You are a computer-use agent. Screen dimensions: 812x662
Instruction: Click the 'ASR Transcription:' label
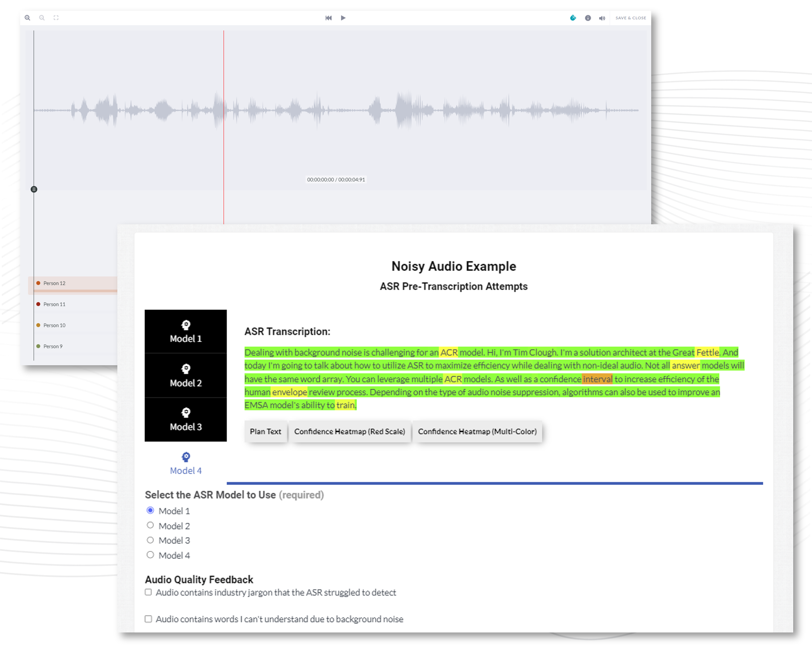pos(287,332)
